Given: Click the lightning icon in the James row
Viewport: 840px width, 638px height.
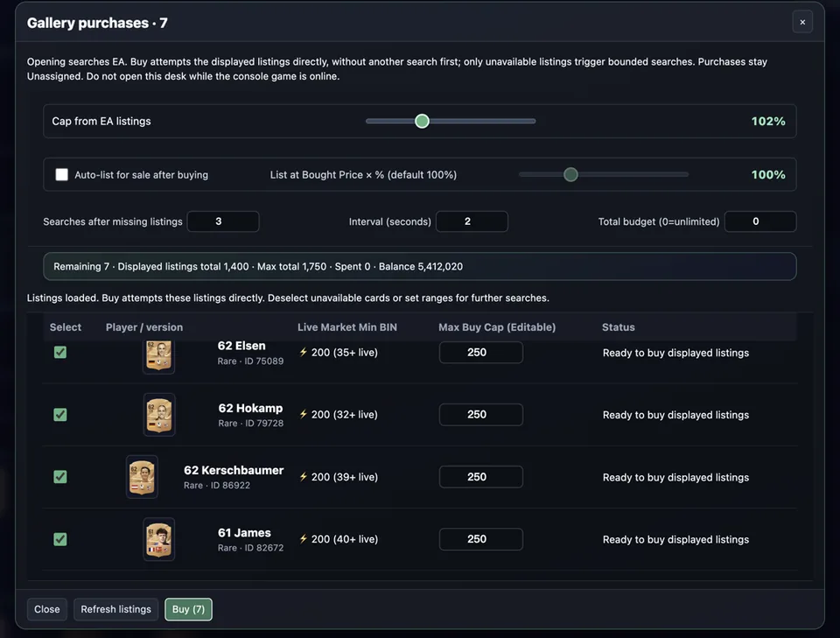Looking at the screenshot, I should (x=304, y=539).
